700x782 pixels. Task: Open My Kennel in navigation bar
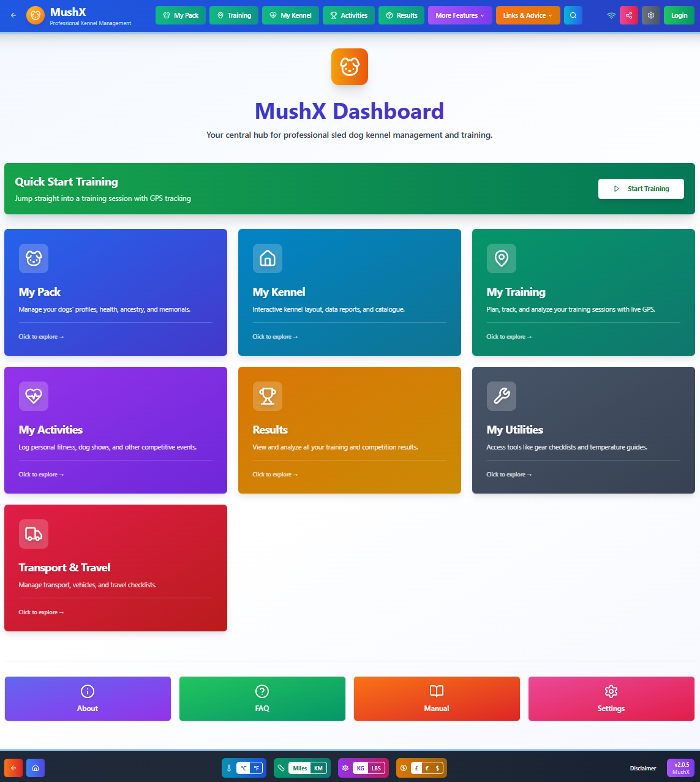[291, 15]
